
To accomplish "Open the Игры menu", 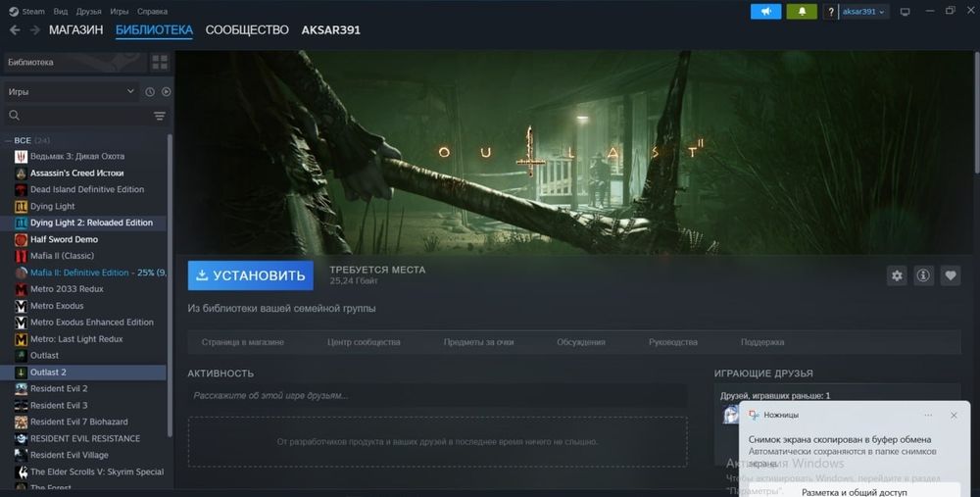I will (x=119, y=11).
